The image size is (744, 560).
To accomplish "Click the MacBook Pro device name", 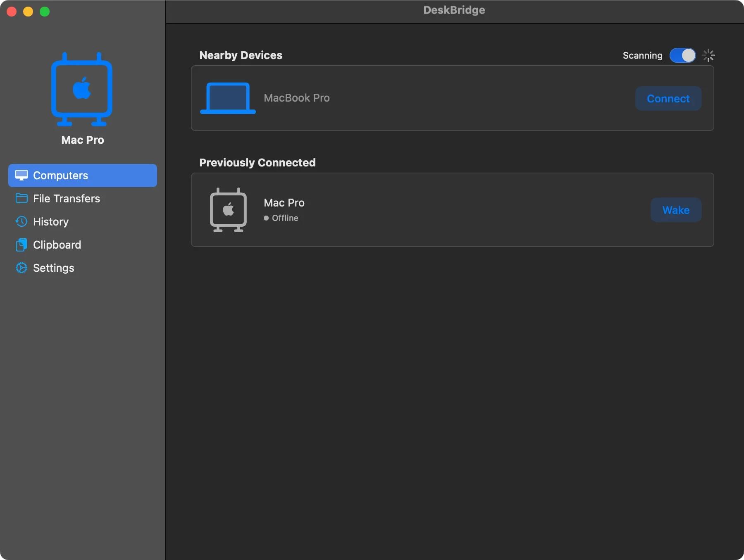I will point(297,98).
